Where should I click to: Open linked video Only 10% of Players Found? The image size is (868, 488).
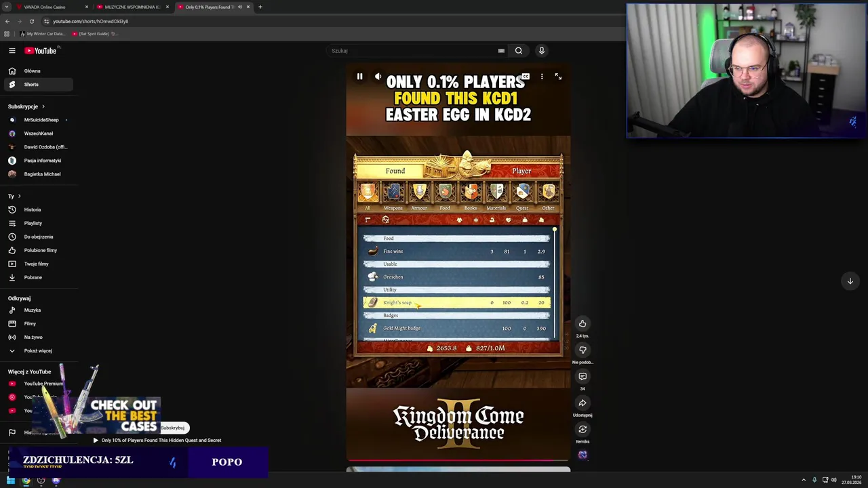(x=157, y=441)
